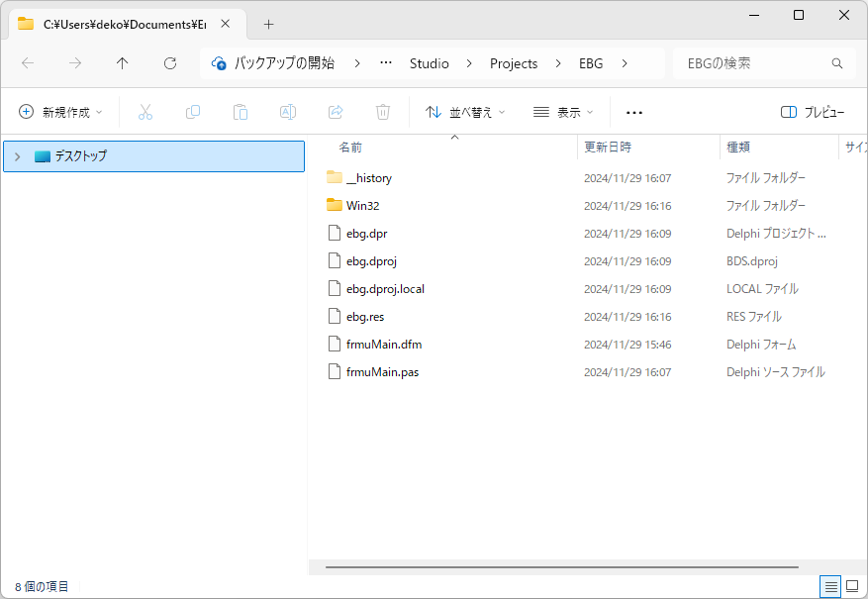Minimize the Explorer window
The height and width of the screenshot is (599, 868).
[754, 15]
